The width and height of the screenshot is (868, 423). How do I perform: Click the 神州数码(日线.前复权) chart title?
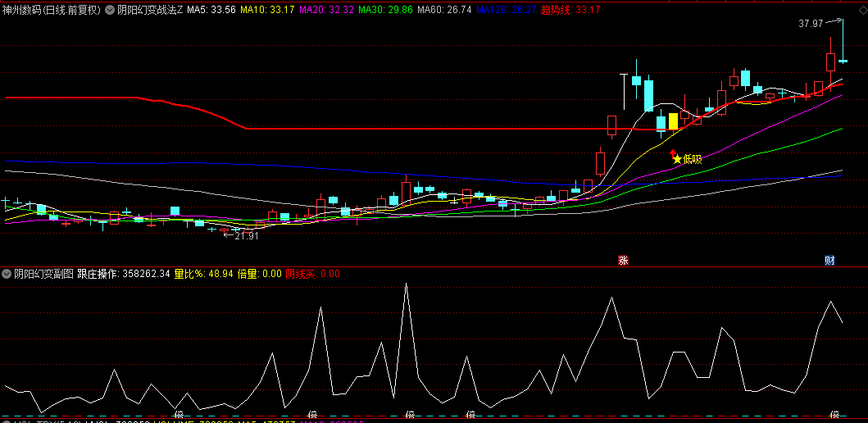[52, 9]
